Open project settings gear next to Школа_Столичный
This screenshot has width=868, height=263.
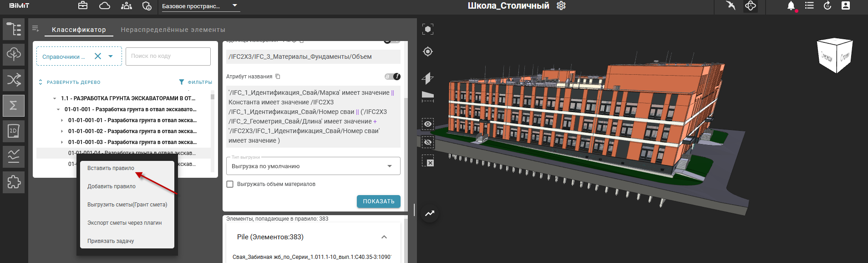(x=561, y=5)
